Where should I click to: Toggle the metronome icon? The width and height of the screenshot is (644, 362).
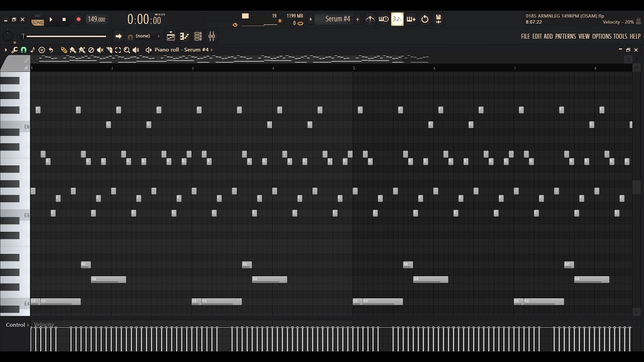(370, 19)
